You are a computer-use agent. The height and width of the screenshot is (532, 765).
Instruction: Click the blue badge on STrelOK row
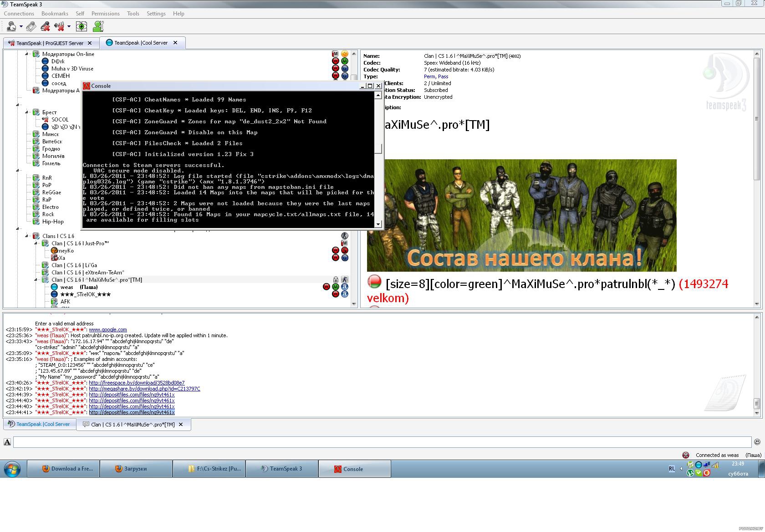point(345,294)
